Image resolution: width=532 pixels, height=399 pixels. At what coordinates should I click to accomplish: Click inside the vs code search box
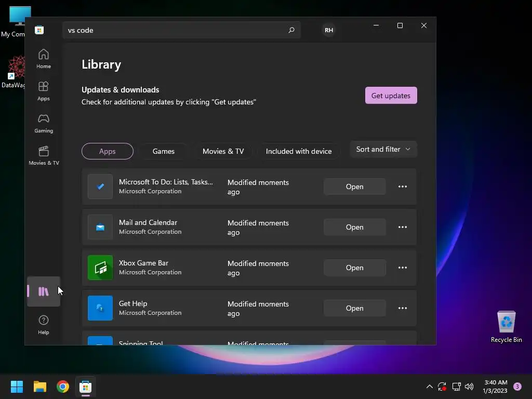(x=181, y=30)
